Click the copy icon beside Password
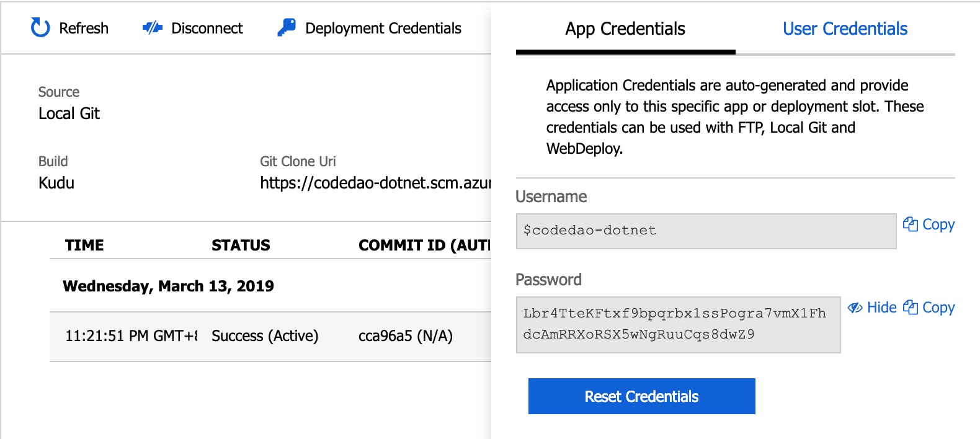 [x=910, y=308]
